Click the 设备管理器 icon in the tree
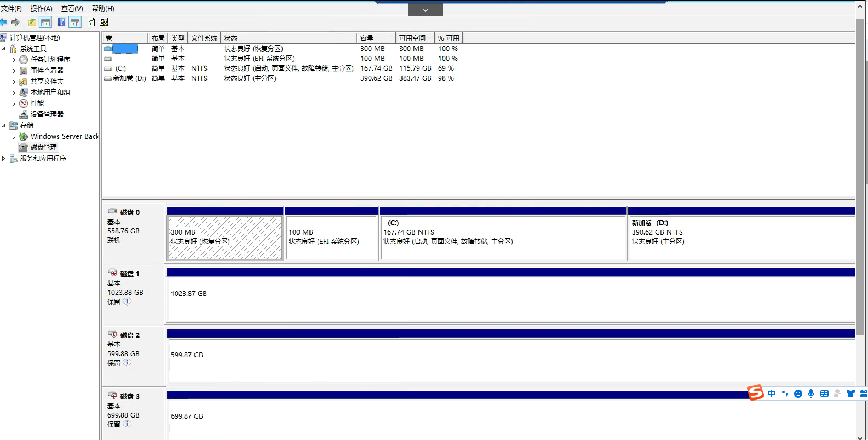868x440 pixels. click(24, 114)
